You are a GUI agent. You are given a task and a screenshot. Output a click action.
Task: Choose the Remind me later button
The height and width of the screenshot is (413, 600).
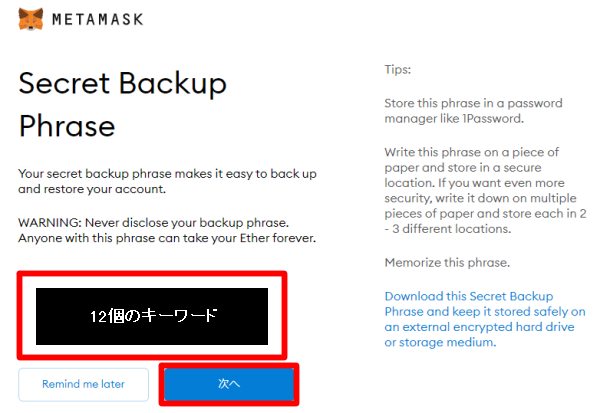click(83, 384)
